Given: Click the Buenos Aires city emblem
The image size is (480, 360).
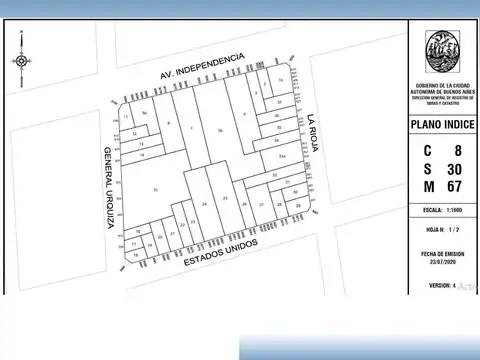Looking at the screenshot, I should point(443,51).
